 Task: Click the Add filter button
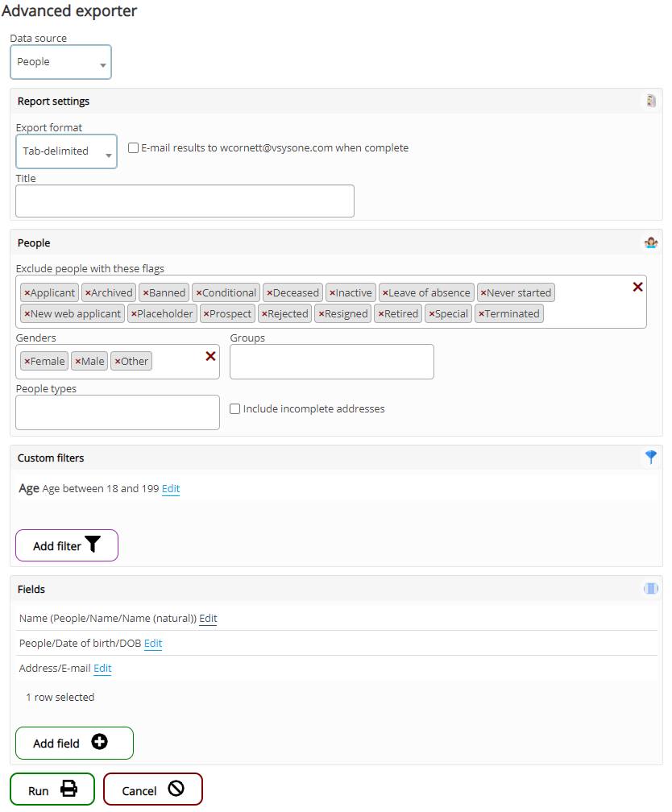tap(67, 545)
